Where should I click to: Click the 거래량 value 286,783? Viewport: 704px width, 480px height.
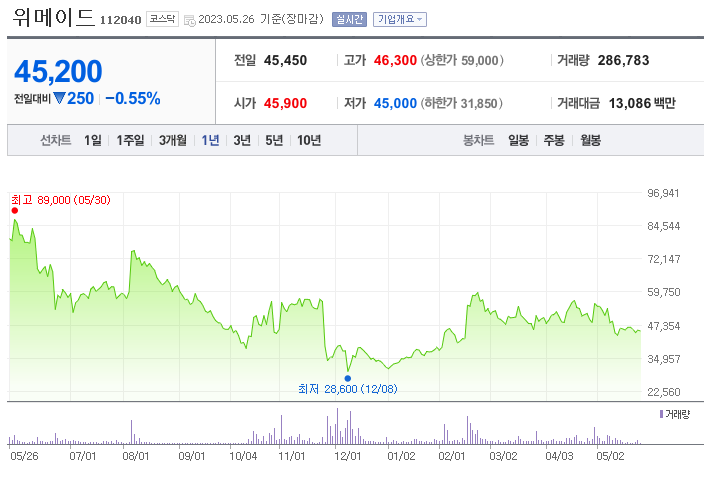click(623, 60)
